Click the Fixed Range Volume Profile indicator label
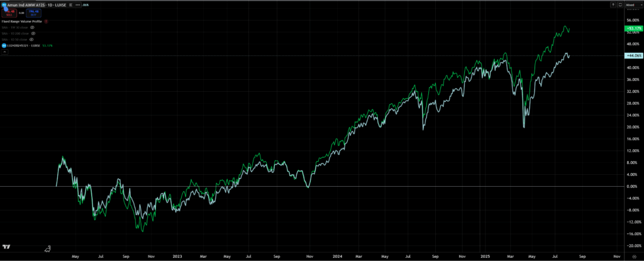 pyautogui.click(x=22, y=21)
